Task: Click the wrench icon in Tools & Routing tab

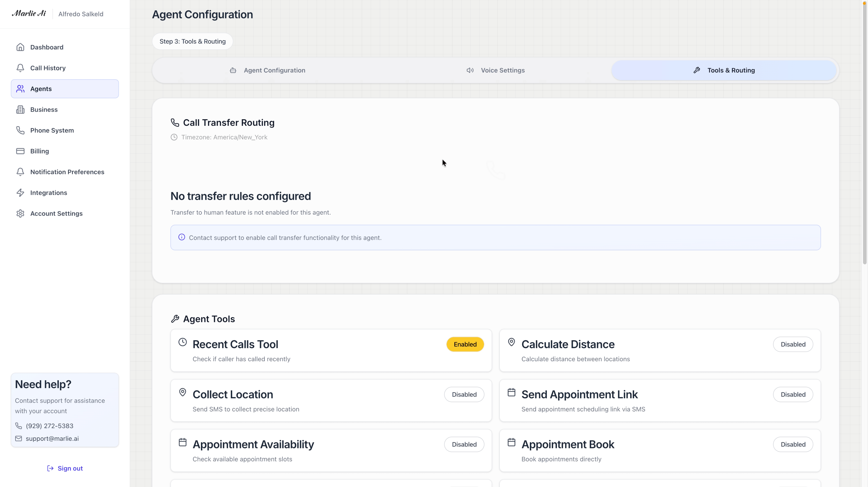Action: (x=697, y=70)
